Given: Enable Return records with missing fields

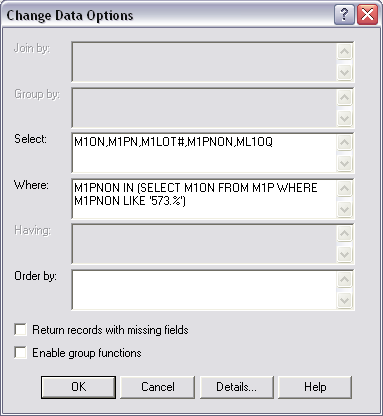Looking at the screenshot, I should click(x=21, y=330).
